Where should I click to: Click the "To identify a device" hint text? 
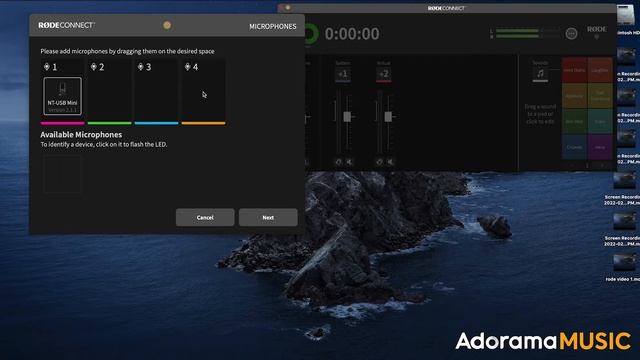point(104,144)
